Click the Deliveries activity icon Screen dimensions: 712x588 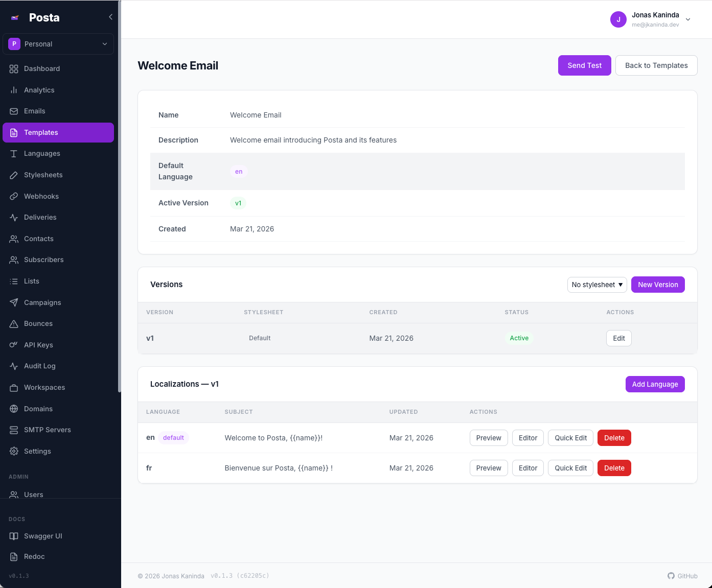point(14,218)
